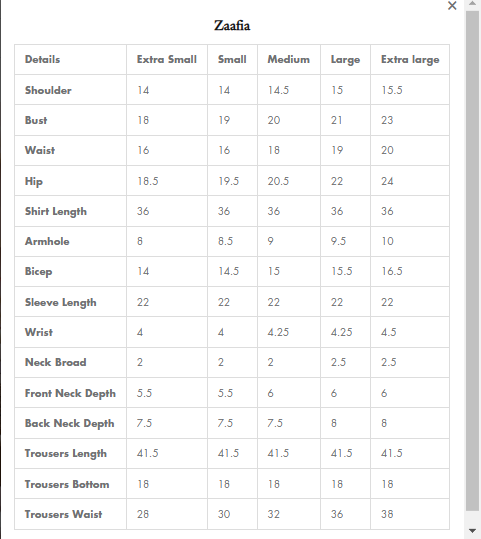Close the Zaafia size chart popup
The image size is (481, 539).
pyautogui.click(x=452, y=6)
